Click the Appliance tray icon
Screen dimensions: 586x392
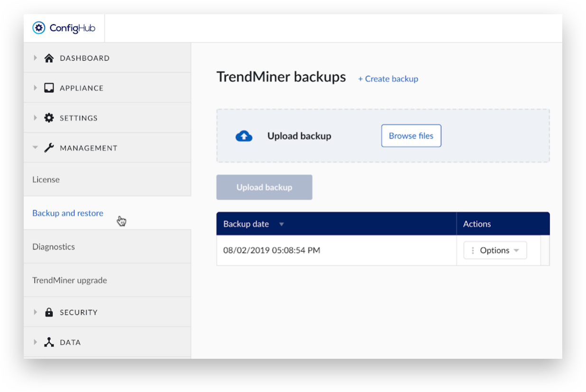(49, 88)
